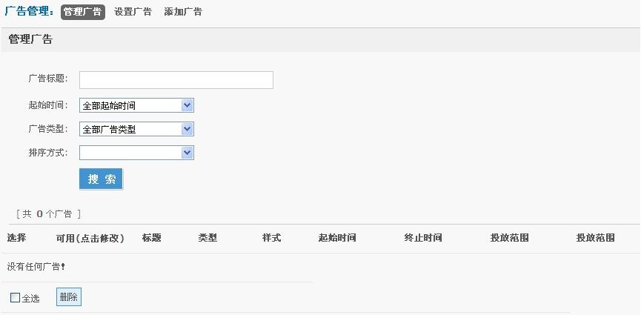Click the 类型 column header

208,238
